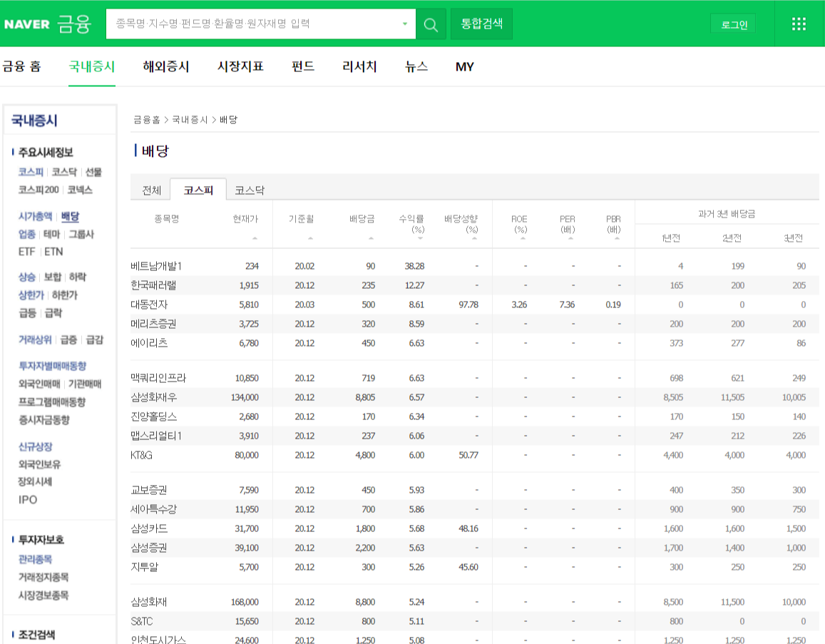Image resolution: width=825 pixels, height=644 pixels.
Task: Open 에이리츠 stock link
Action: click(x=149, y=343)
